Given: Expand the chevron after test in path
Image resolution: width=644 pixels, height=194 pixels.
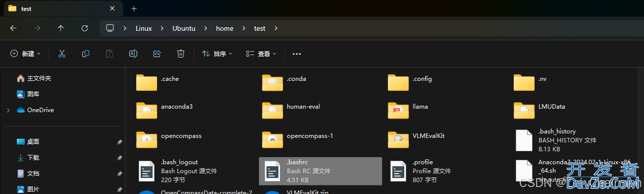Looking at the screenshot, I should point(276,28).
